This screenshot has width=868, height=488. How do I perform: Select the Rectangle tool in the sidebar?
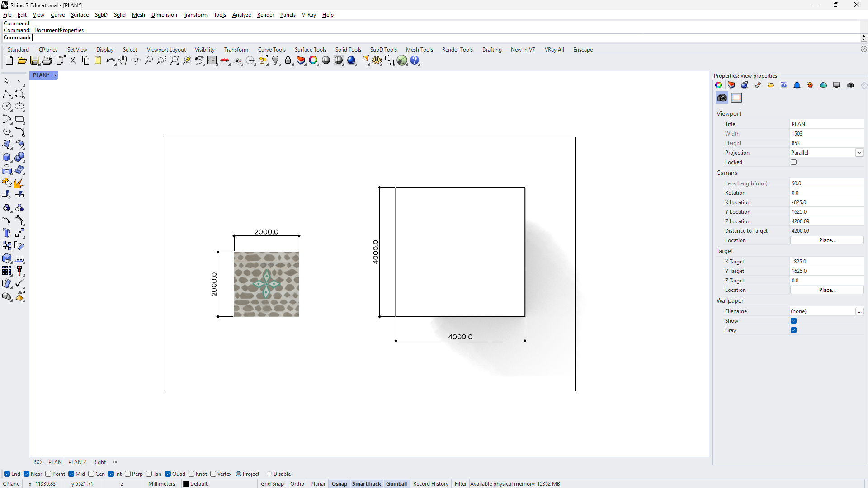[19, 119]
